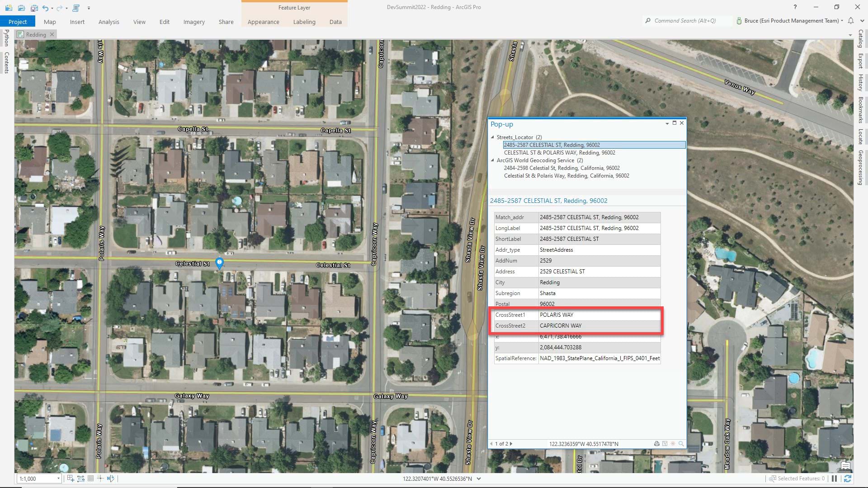Expand the ArcGIS World Geocoding Service results
868x488 pixels.
click(x=494, y=160)
